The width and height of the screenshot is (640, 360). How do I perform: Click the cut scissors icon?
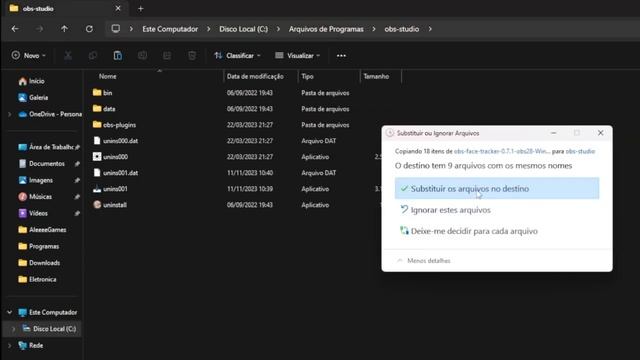tap(68, 56)
